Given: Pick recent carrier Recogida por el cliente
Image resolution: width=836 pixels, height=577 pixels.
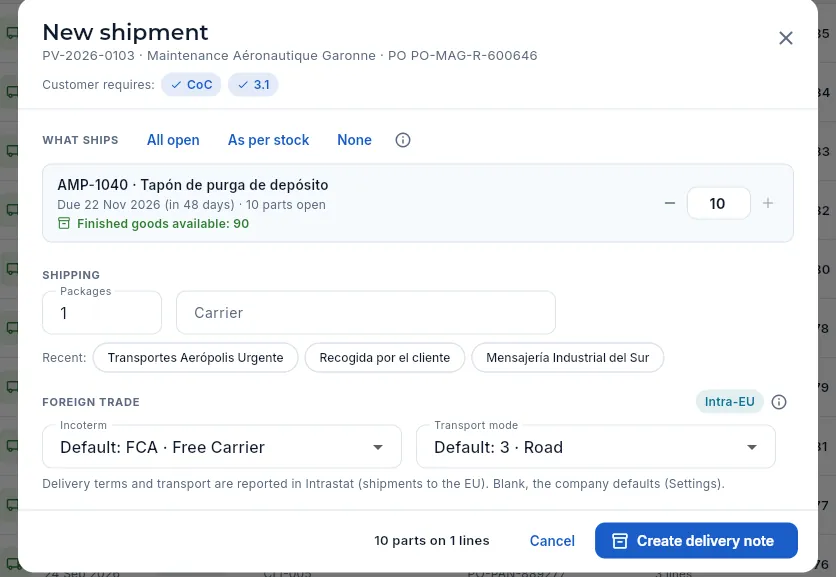Looking at the screenshot, I should click(384, 357).
